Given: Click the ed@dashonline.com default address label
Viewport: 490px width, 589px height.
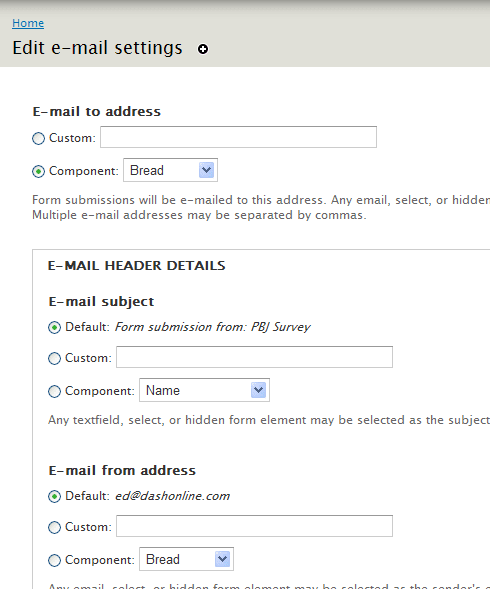Looking at the screenshot, I should pyautogui.click(x=172, y=496).
